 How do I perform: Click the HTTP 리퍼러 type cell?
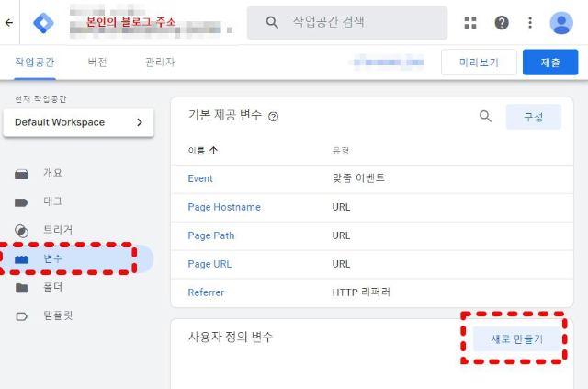(x=361, y=292)
